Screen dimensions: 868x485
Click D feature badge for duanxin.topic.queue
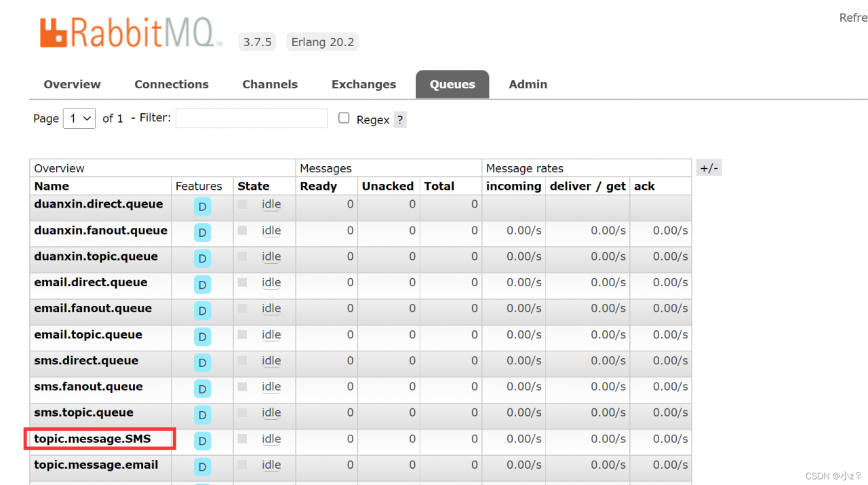tap(202, 259)
